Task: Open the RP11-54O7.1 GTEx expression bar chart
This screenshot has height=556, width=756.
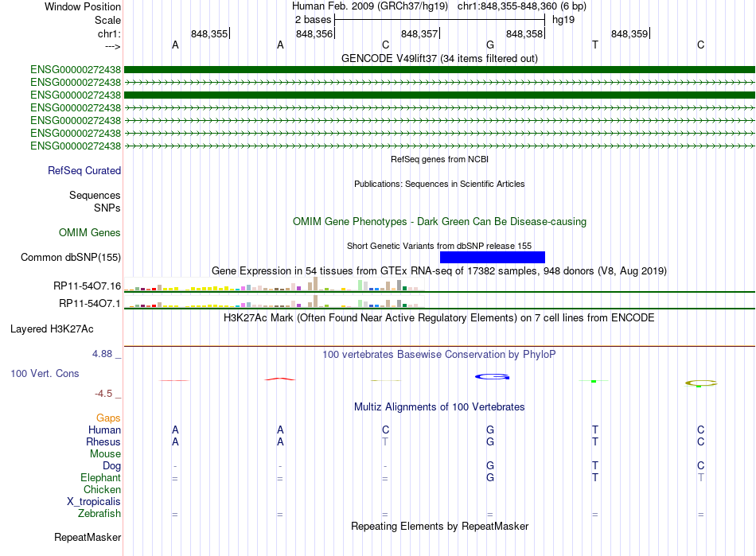Action: point(274,301)
